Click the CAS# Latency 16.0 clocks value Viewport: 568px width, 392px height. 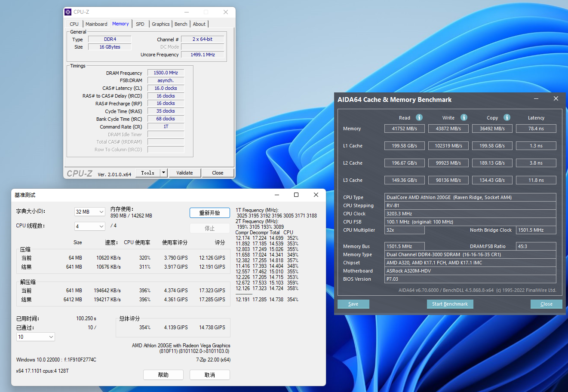point(166,88)
